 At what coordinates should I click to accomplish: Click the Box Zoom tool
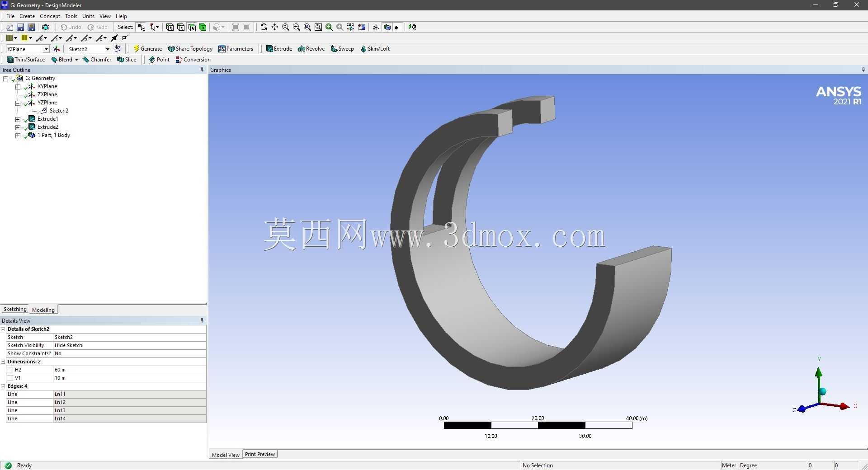296,27
